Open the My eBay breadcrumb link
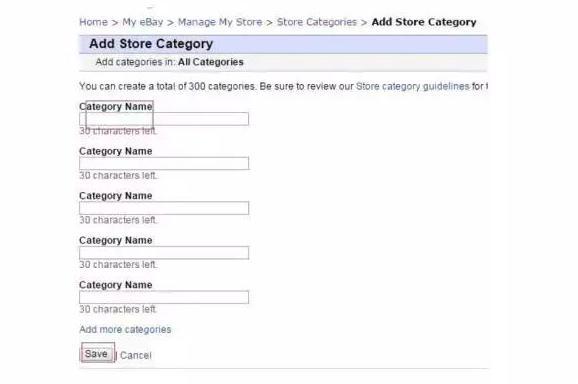The image size is (578, 384). point(143,22)
